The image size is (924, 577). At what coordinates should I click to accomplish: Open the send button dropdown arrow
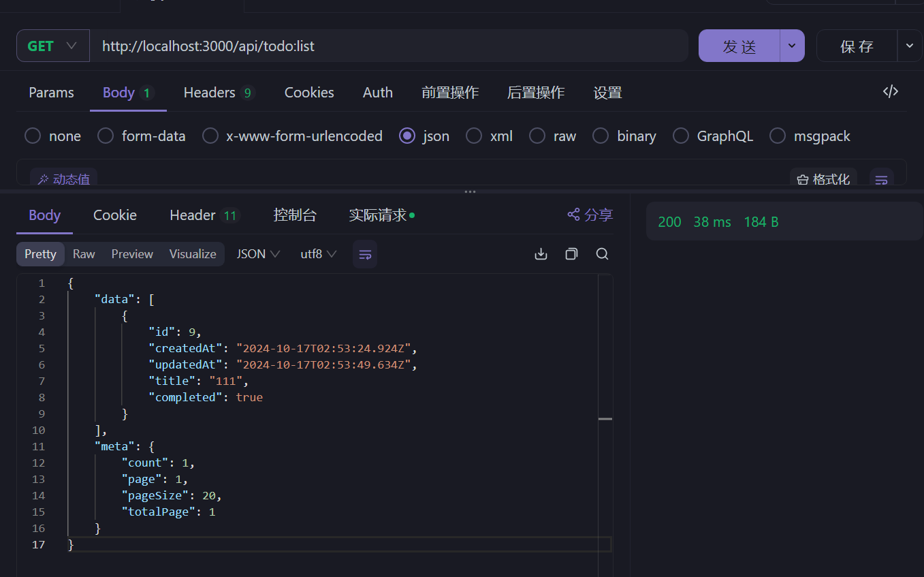coord(792,46)
